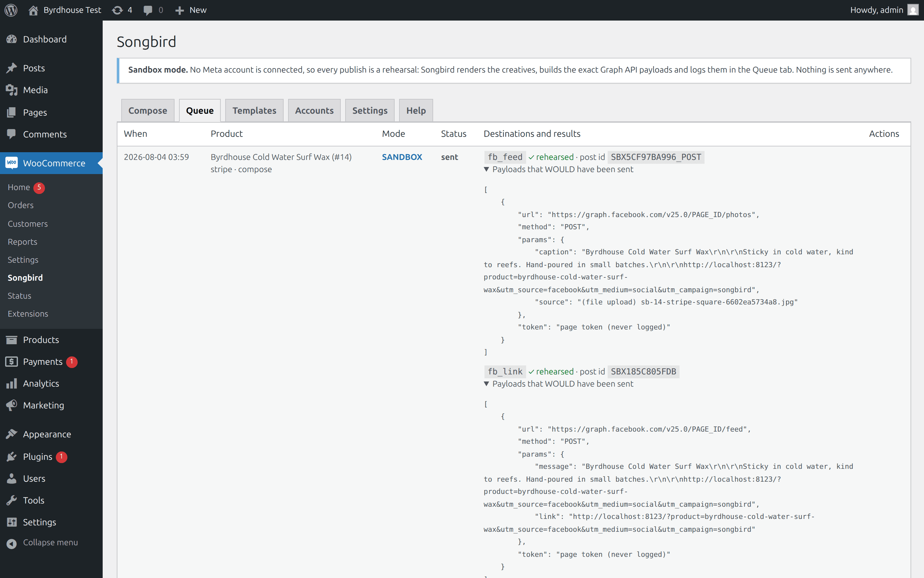Collapse fb_feed payloads disclosure triangle

(x=486, y=169)
